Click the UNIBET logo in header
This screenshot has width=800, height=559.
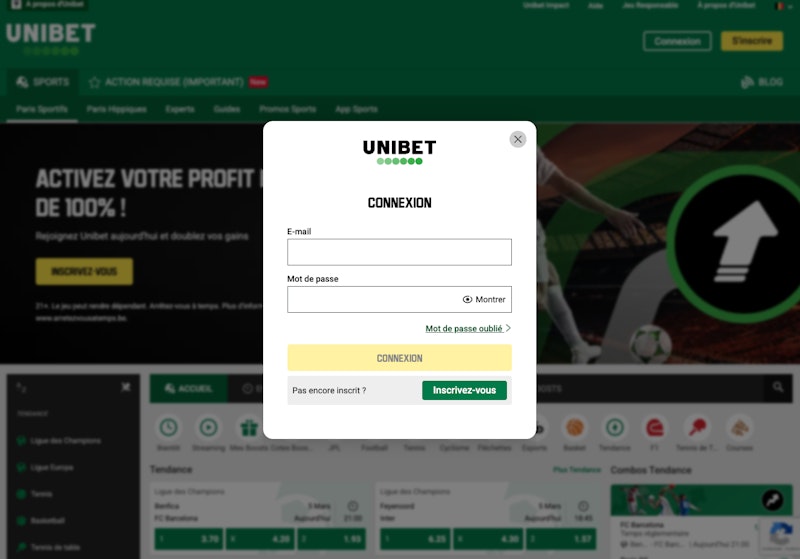click(x=51, y=38)
